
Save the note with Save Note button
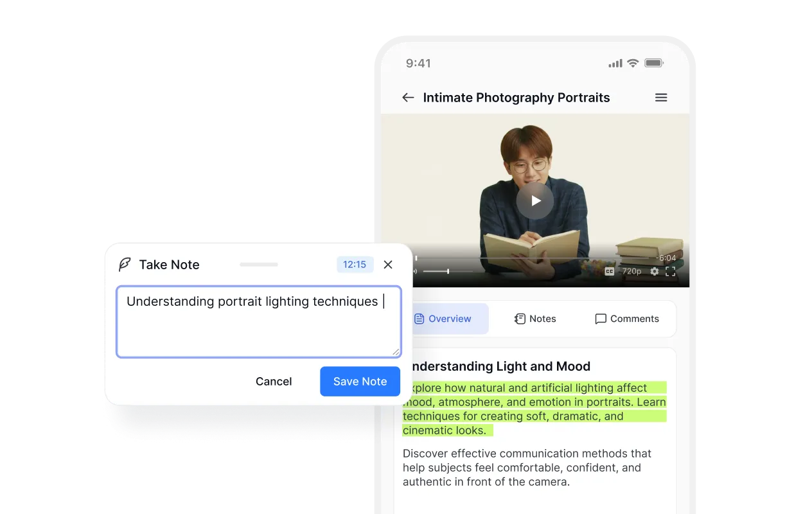(360, 382)
